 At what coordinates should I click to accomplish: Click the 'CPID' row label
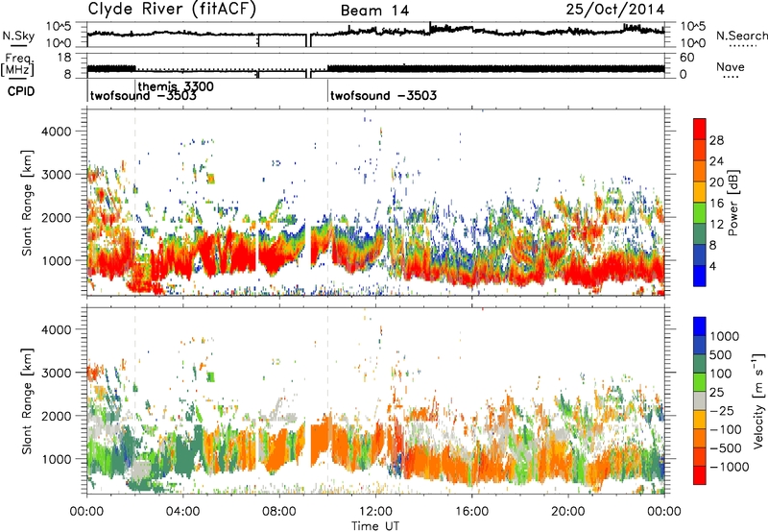[21, 91]
